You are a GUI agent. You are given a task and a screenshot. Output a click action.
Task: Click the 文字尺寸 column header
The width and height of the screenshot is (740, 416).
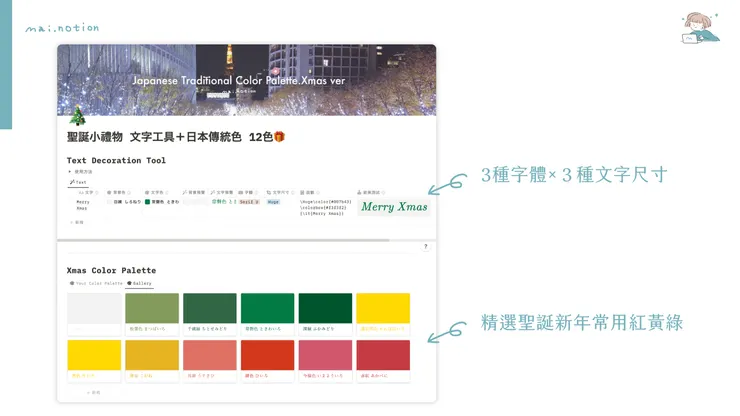[x=280, y=193]
